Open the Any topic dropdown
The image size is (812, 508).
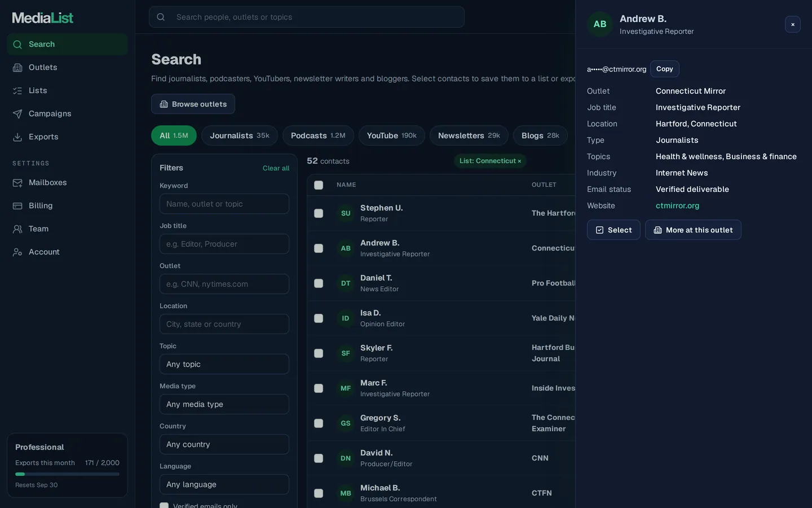224,364
